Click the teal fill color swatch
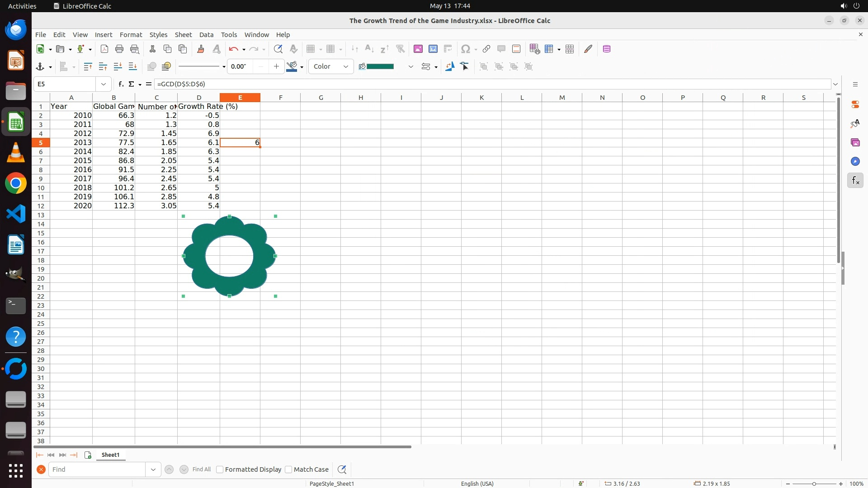 point(380,67)
